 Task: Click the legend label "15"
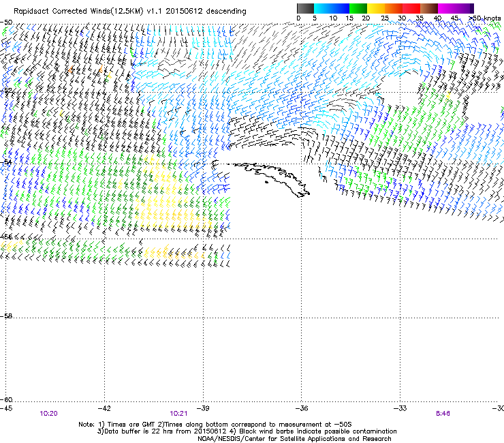tap(349, 18)
